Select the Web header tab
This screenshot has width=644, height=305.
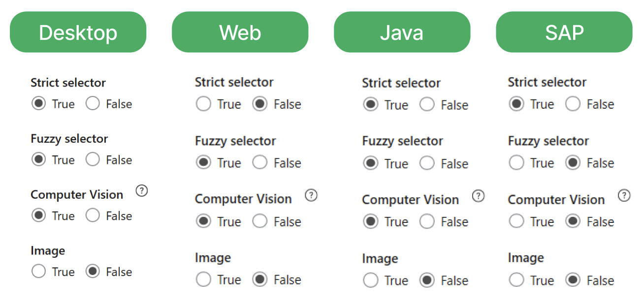click(240, 32)
